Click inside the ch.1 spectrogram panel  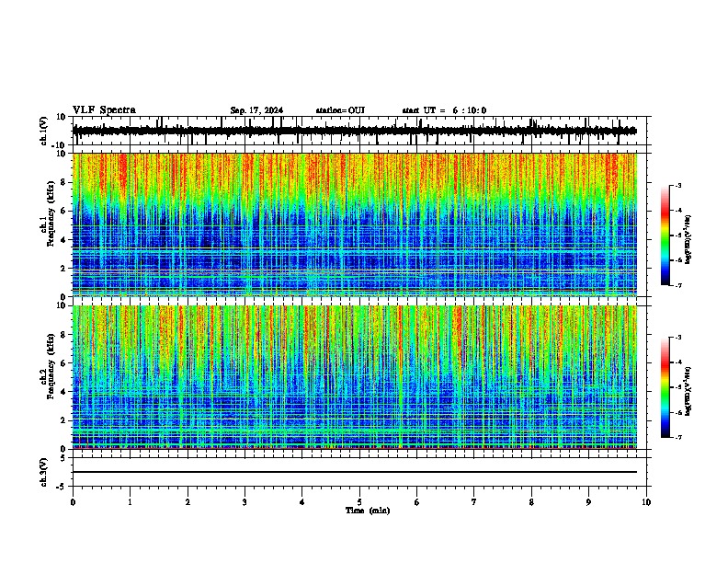pyautogui.click(x=355, y=224)
